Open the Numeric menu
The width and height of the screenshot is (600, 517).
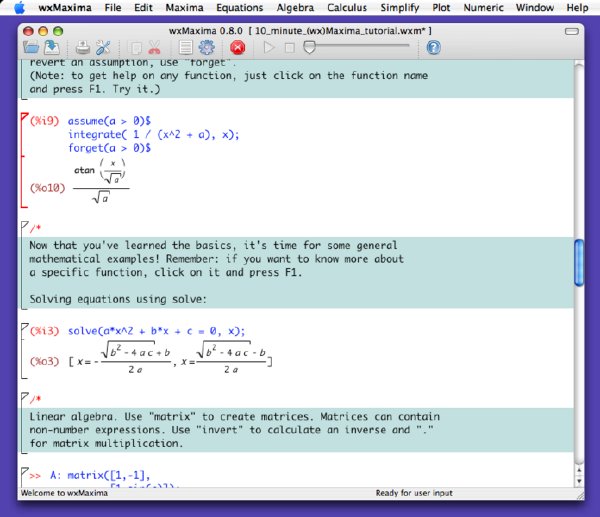point(483,7)
